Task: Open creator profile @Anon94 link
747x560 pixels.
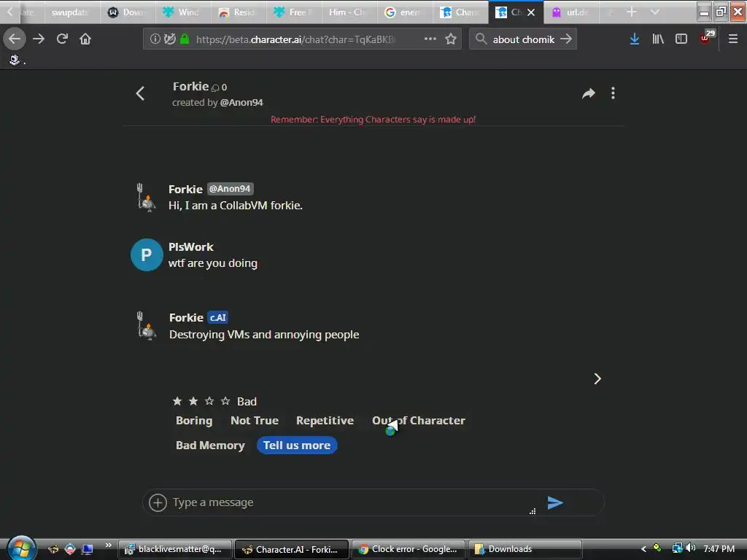Action: click(241, 102)
